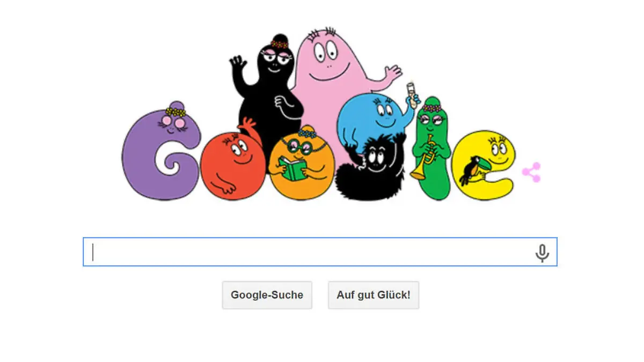This screenshot has height=362, width=644.
Task: Select the orange character reading a green book
Action: click(301, 163)
